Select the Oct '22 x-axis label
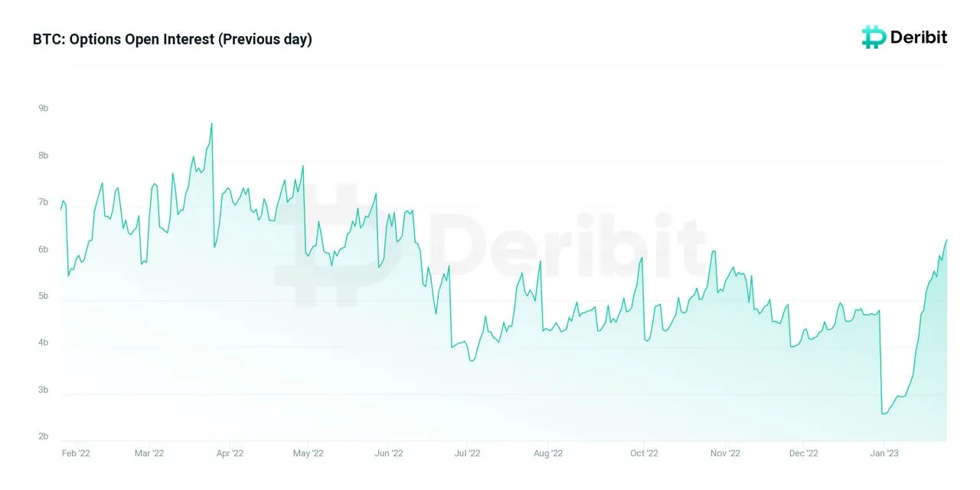The image size is (980, 490). [x=644, y=453]
